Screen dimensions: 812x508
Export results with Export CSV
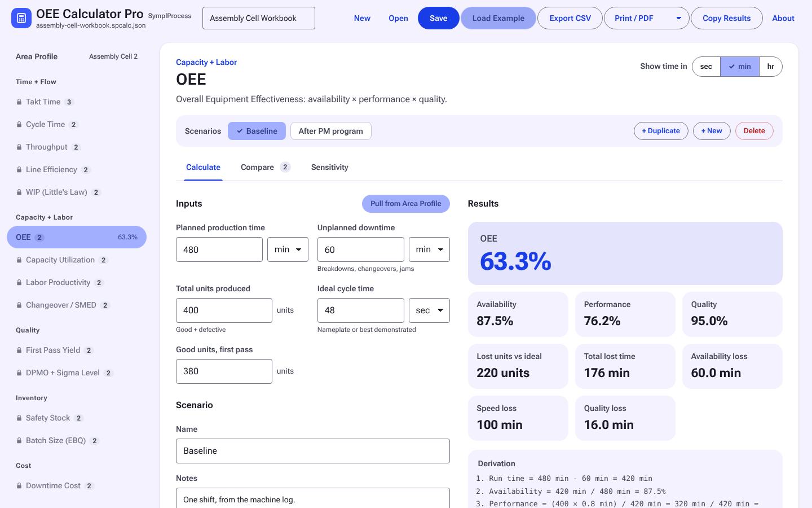pyautogui.click(x=570, y=18)
